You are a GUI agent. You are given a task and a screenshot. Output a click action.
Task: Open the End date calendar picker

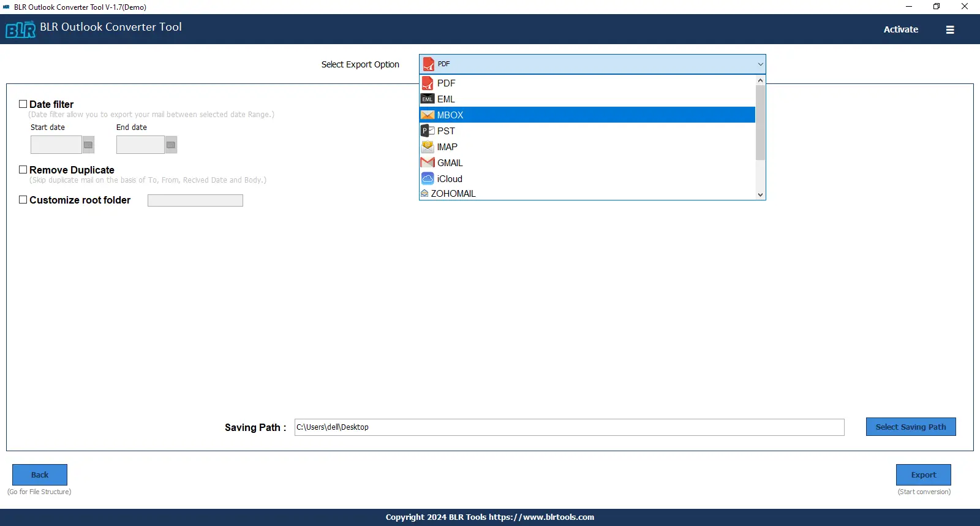click(171, 145)
